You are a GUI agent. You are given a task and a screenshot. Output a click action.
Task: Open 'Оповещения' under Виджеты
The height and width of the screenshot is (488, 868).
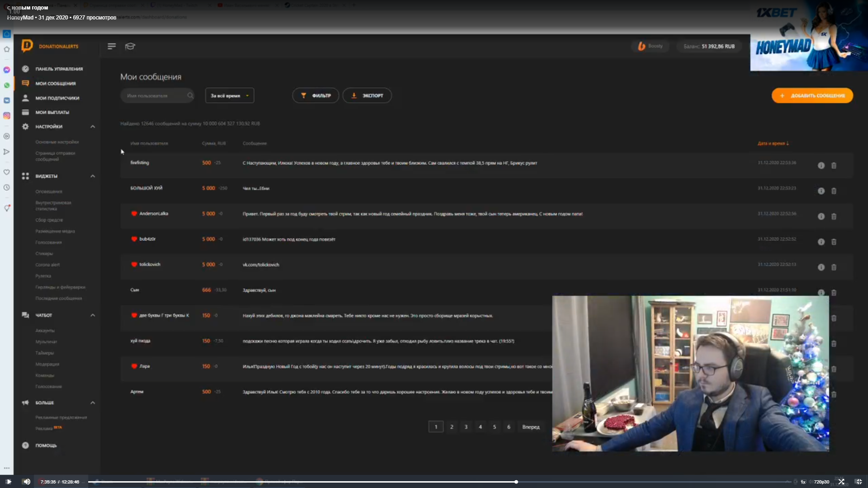(x=49, y=191)
